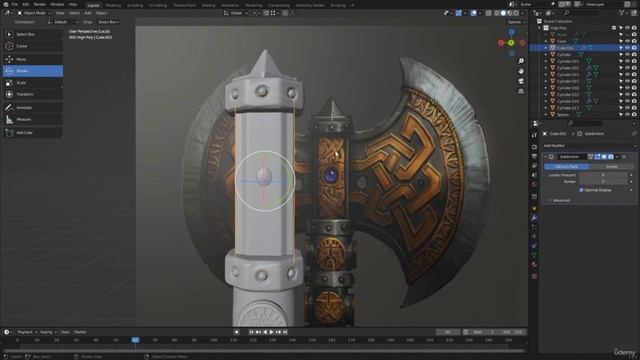Open the top bar Render menu
Screen dimensions: 640x360
pyautogui.click(x=40, y=4)
